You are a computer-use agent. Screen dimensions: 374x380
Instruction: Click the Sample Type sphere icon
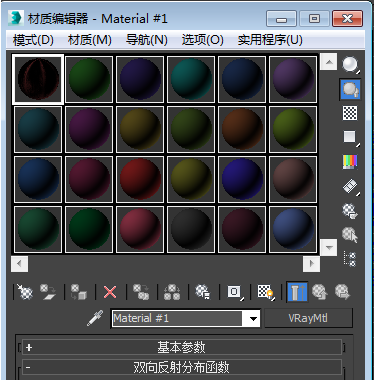(350, 64)
